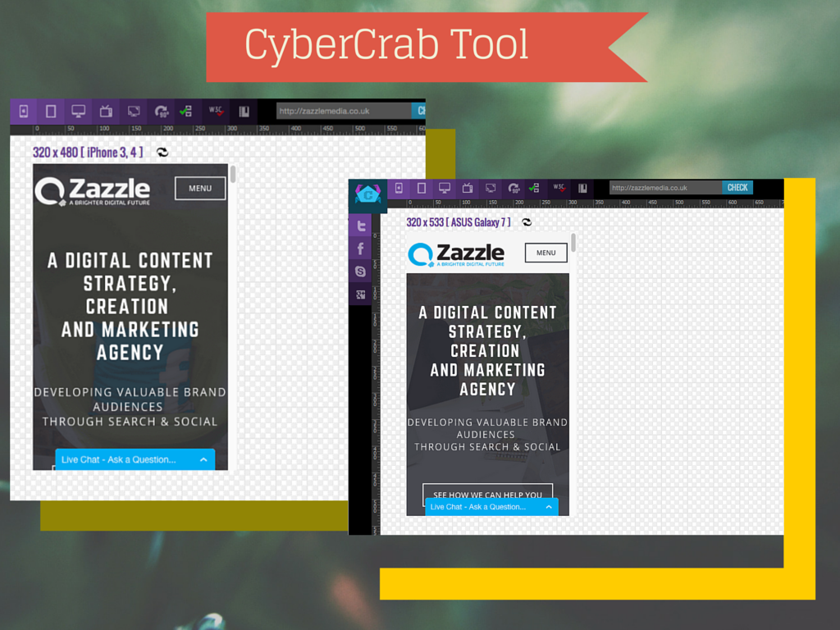This screenshot has width=840, height=630.
Task: Click the 'SEE HOW WE CAN HELP YOU' button
Action: [x=487, y=493]
